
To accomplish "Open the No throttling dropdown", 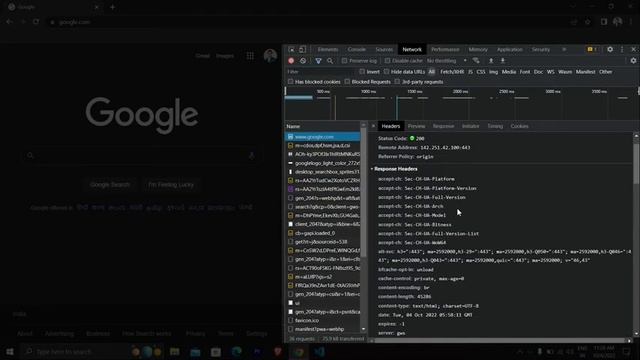I will (447, 61).
